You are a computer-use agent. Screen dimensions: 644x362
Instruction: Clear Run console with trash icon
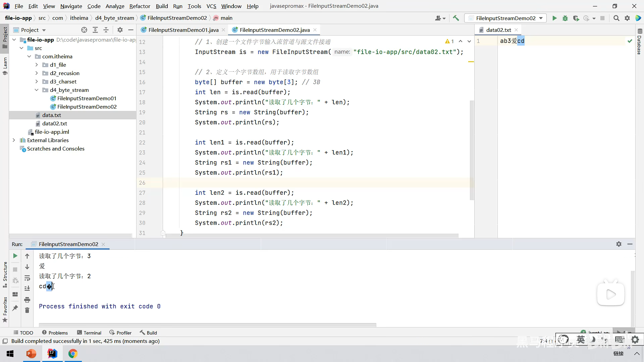click(27, 310)
